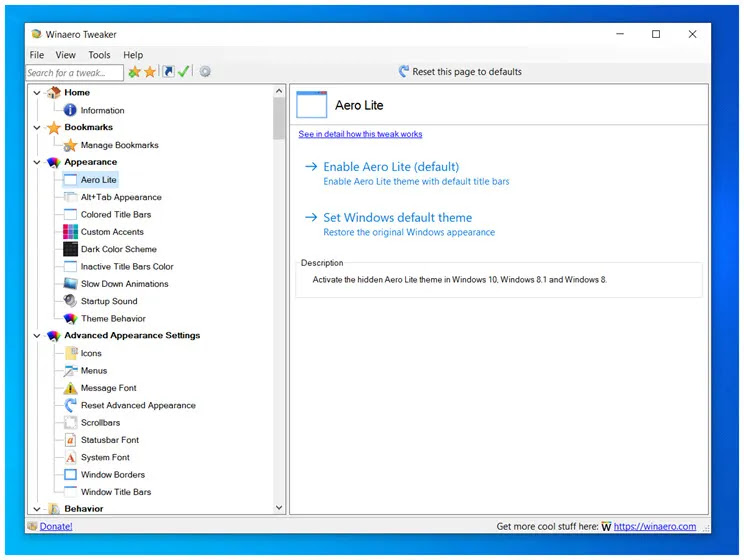Click the Inactive Title Bars Color icon
744x560 pixels.
[x=70, y=267]
